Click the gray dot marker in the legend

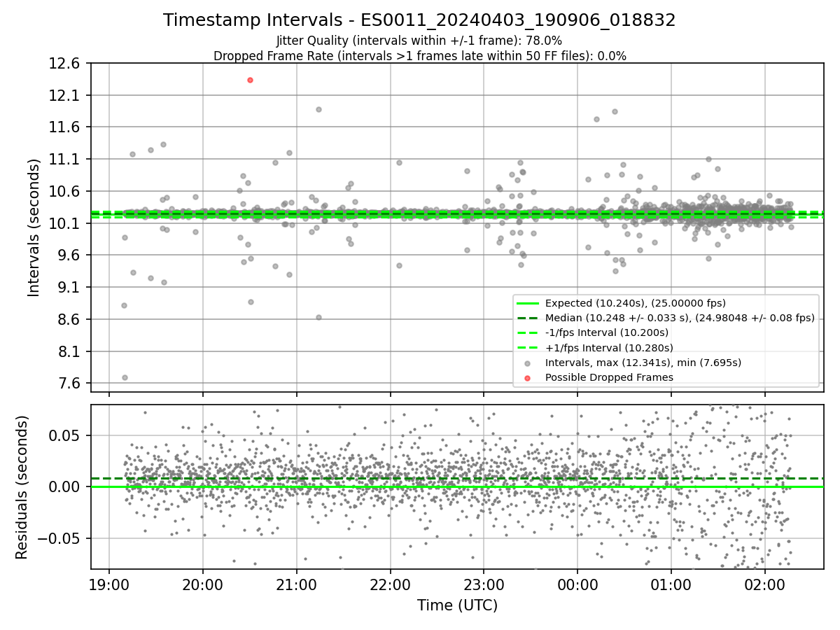[x=527, y=363]
